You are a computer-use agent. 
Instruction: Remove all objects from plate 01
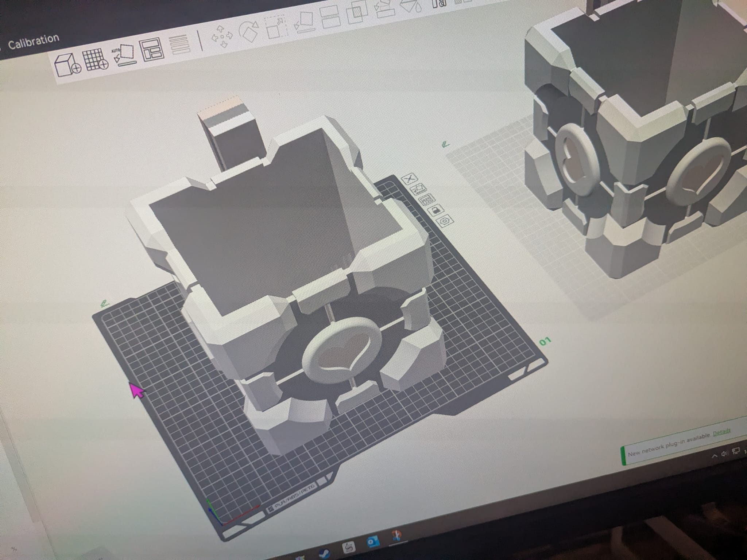pyautogui.click(x=410, y=179)
